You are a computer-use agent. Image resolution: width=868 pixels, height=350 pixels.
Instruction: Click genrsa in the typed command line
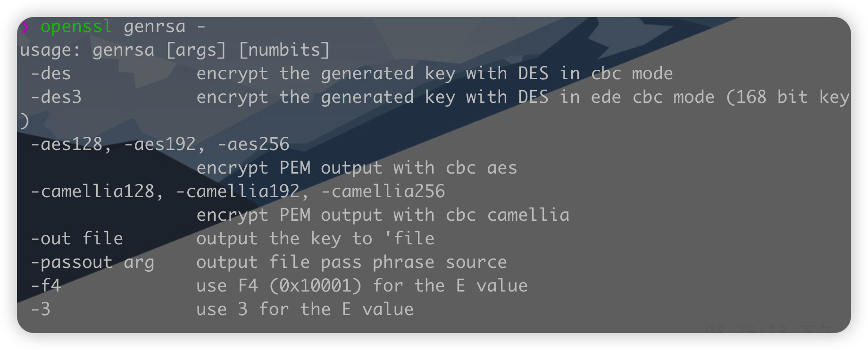point(154,27)
